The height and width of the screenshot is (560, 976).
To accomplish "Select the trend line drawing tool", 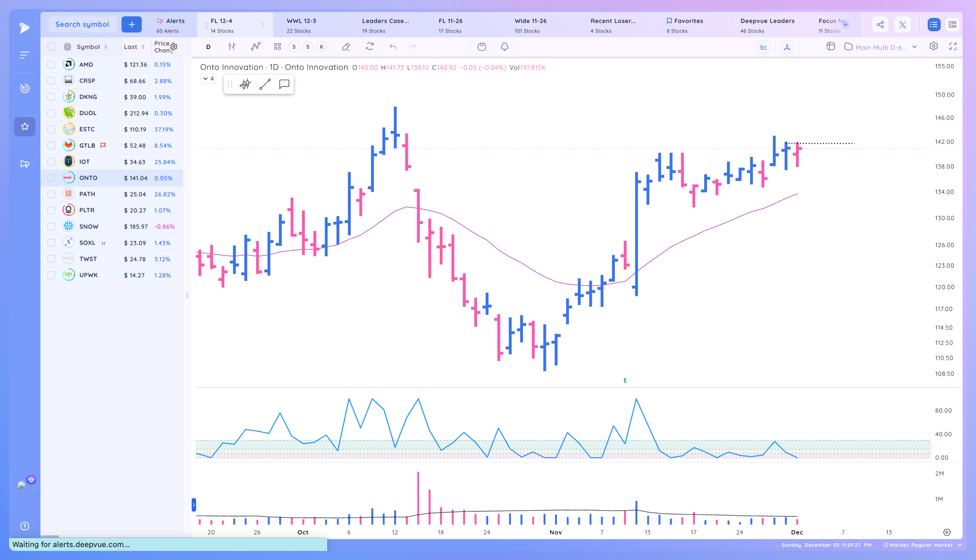I will [x=265, y=84].
